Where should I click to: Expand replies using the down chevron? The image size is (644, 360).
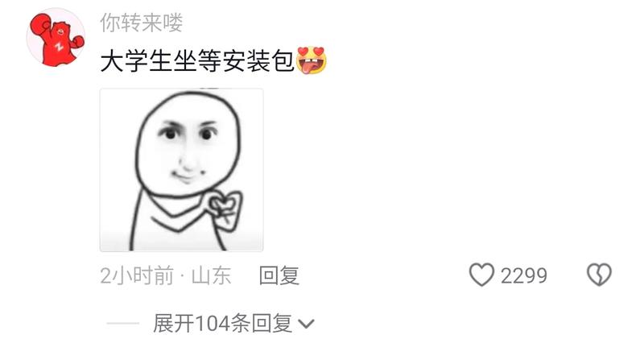307,325
